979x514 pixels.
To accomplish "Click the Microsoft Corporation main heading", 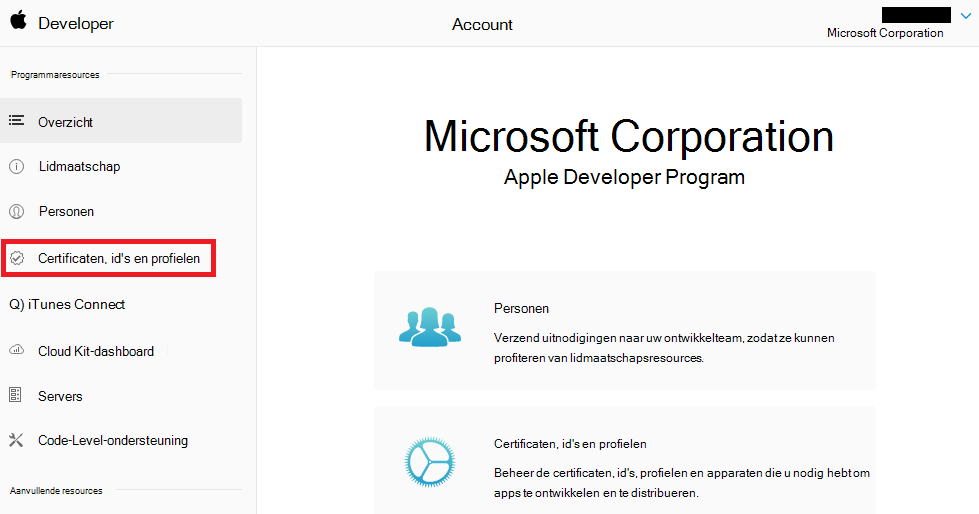I will click(629, 136).
